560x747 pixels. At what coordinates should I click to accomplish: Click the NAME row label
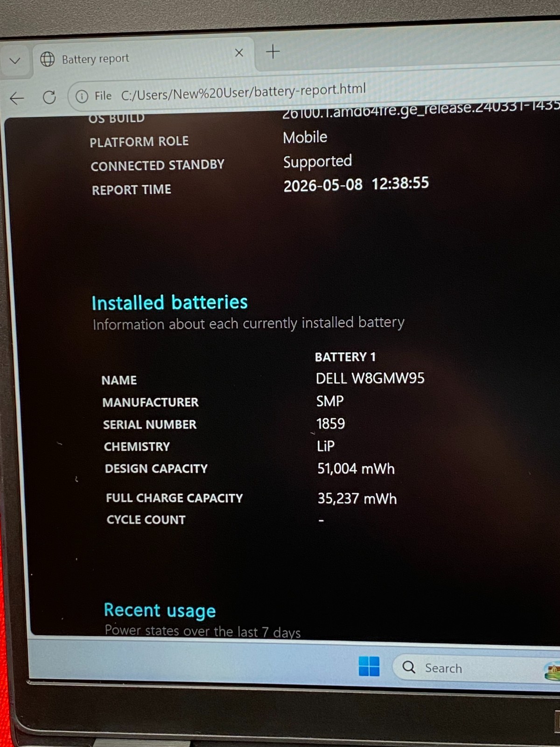119,380
